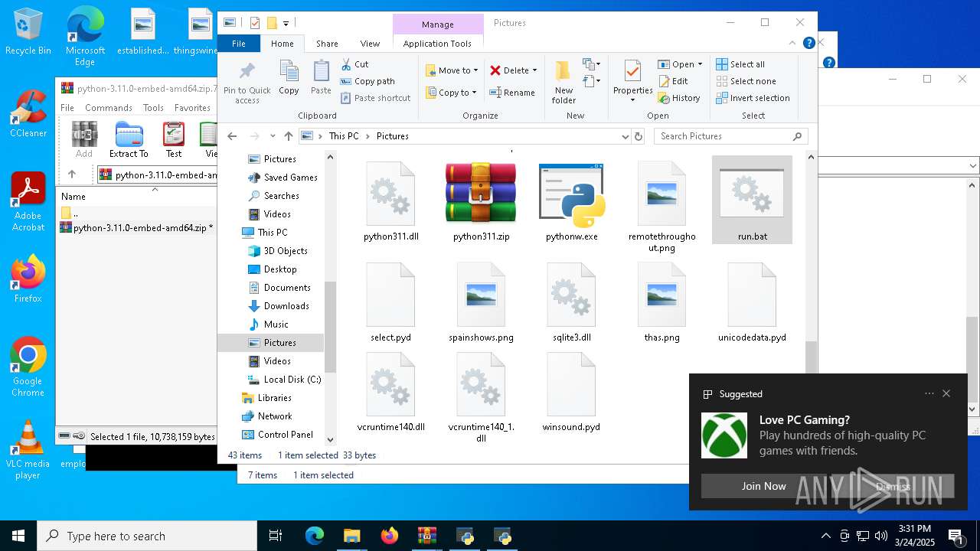The height and width of the screenshot is (551, 980).
Task: Click Select none
Action: coord(746,81)
